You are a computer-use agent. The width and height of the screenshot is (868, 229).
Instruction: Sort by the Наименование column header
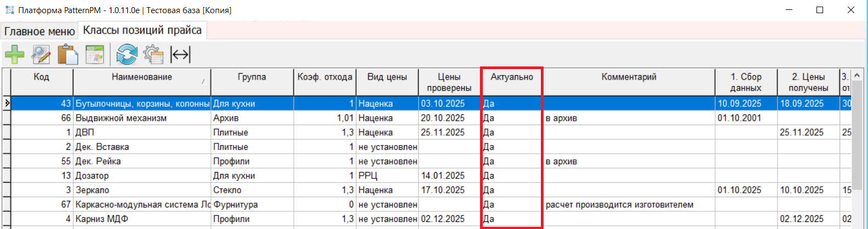click(142, 77)
